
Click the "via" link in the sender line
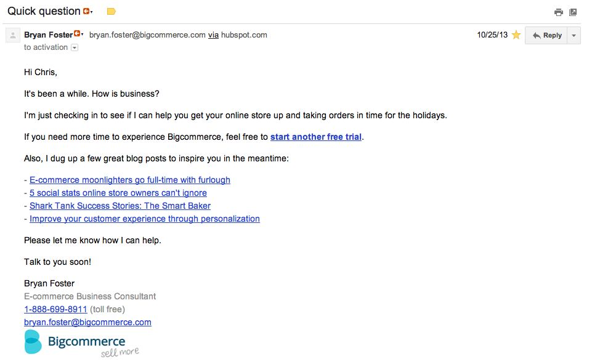coord(213,35)
